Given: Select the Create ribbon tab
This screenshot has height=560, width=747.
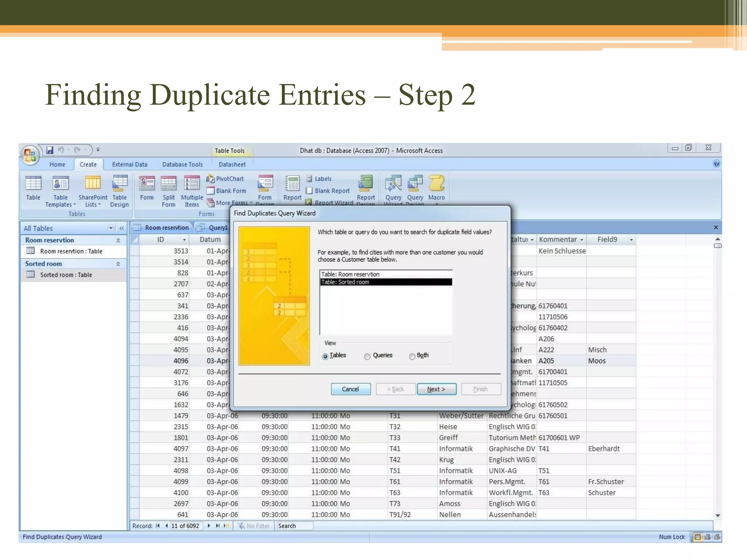Looking at the screenshot, I should pyautogui.click(x=88, y=164).
